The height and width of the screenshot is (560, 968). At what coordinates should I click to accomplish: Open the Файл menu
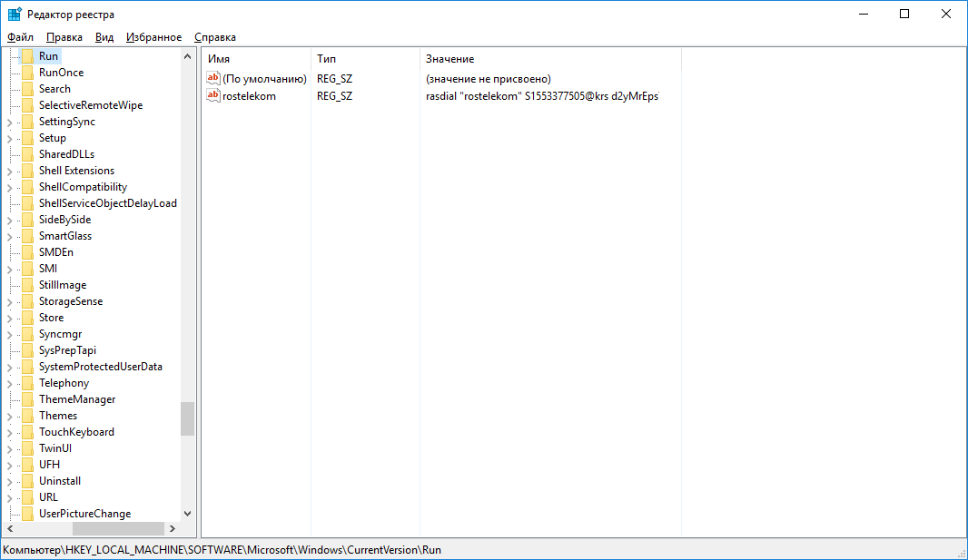(20, 37)
